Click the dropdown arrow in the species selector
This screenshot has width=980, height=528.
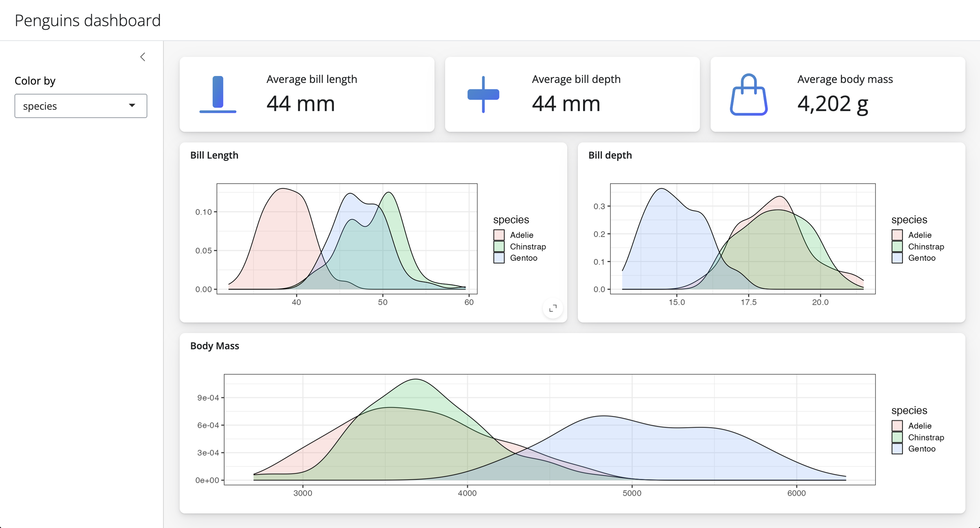click(x=132, y=105)
